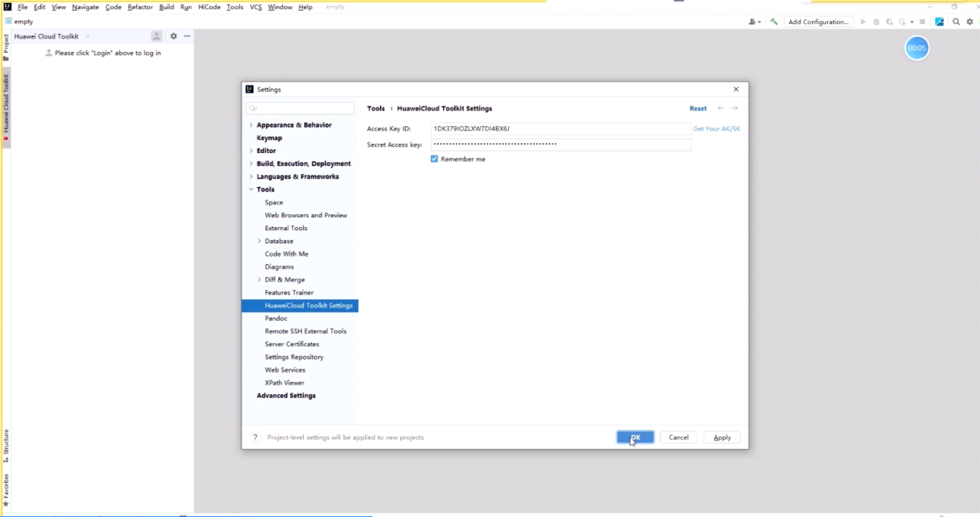Hide the Huawei Cloud Toolkit panel using minimize icon
This screenshot has width=980, height=517.
187,36
